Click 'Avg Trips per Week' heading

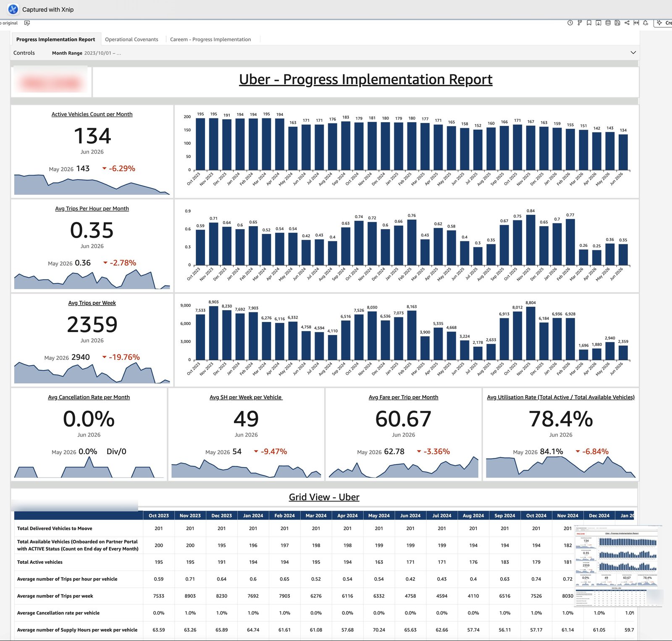click(92, 303)
